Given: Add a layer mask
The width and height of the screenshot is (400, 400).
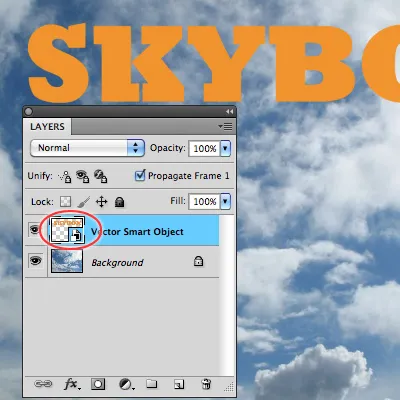Looking at the screenshot, I should click(98, 384).
